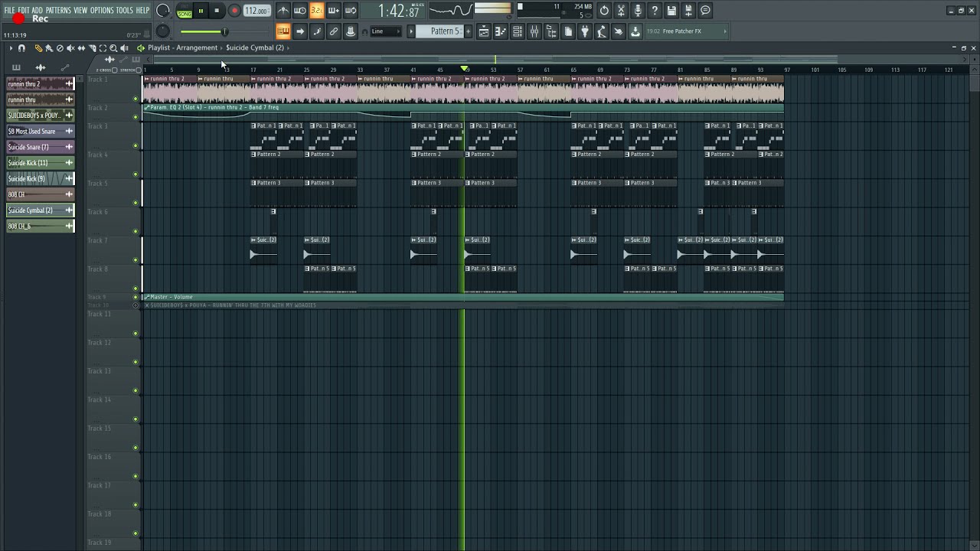This screenshot has height=551, width=980.
Task: Expand the Free Patcher FX hint arrow
Action: 725,31
